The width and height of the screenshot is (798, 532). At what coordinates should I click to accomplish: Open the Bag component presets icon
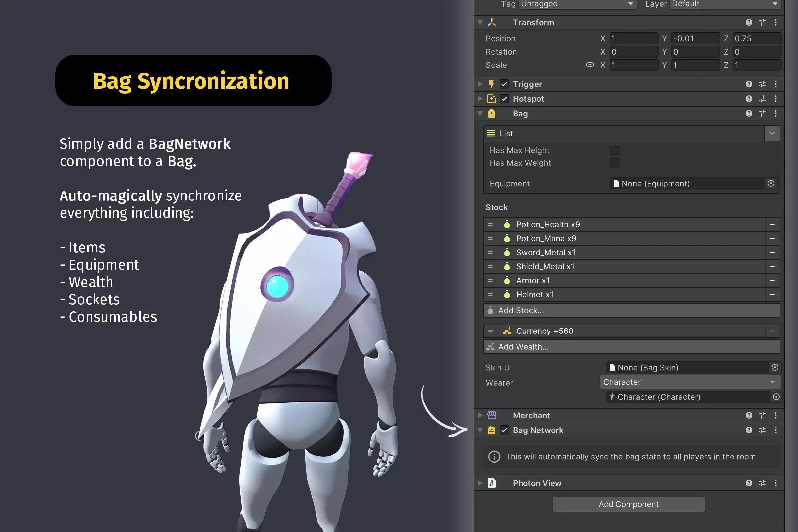click(x=762, y=113)
